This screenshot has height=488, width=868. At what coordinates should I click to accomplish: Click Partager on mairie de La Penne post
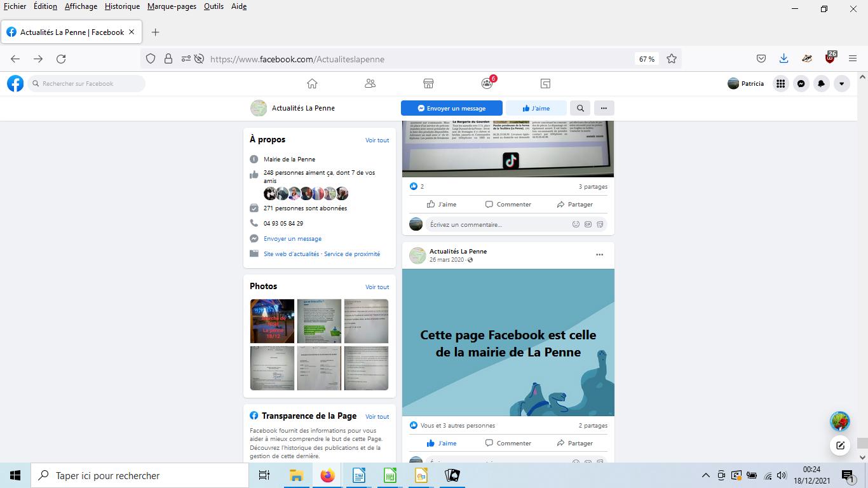574,443
